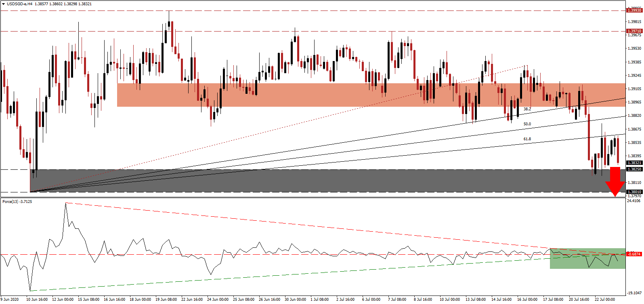
Task: Click the 24.4106 Force scale value
Action: tap(634, 201)
